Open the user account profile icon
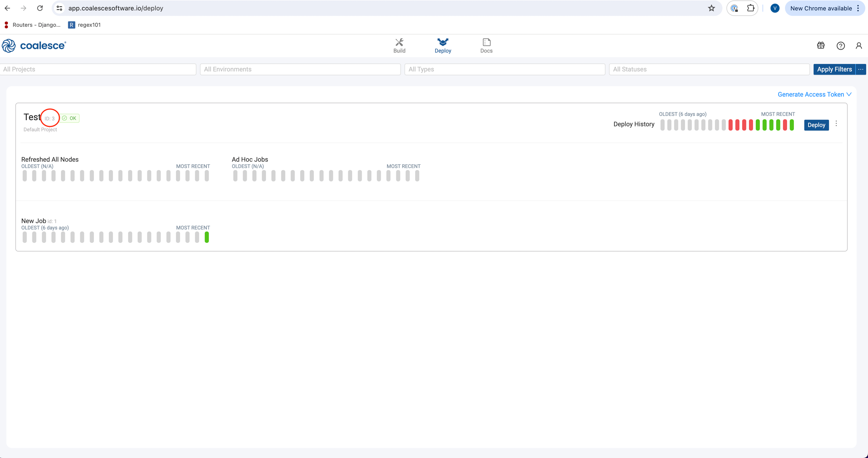The image size is (868, 458). point(859,46)
